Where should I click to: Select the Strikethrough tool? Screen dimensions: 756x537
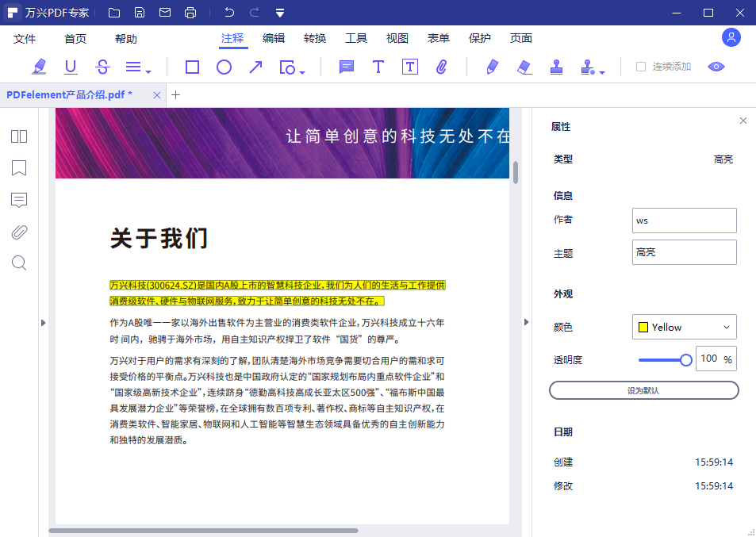(x=102, y=67)
